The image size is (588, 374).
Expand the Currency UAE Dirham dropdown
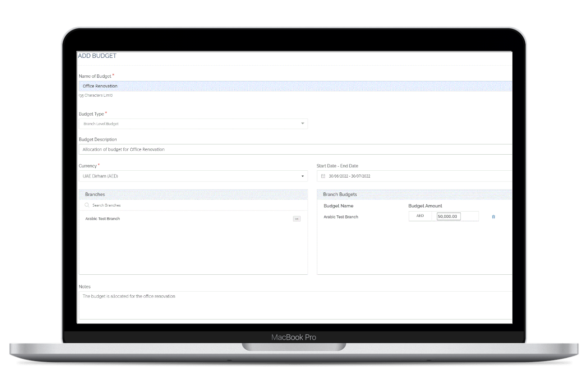(193, 176)
